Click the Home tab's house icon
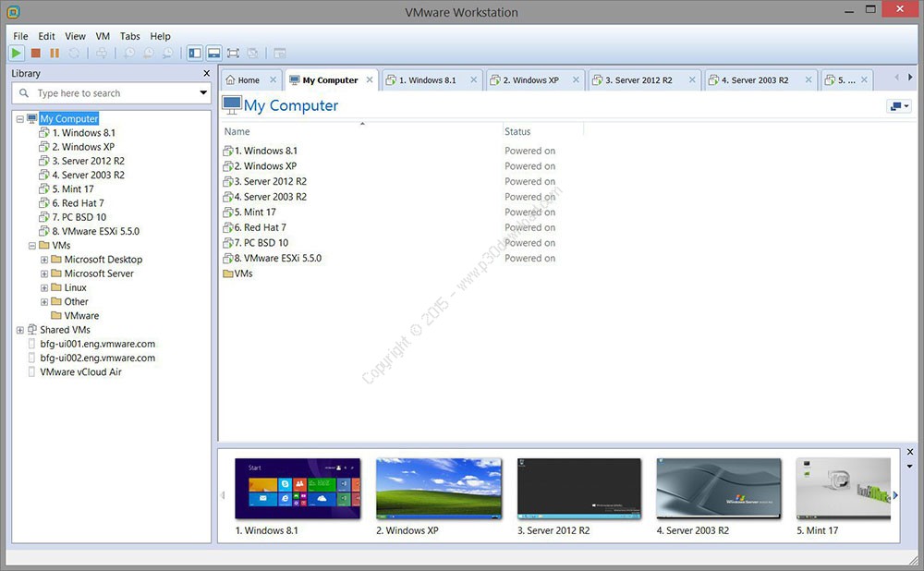924x571 pixels. point(229,80)
